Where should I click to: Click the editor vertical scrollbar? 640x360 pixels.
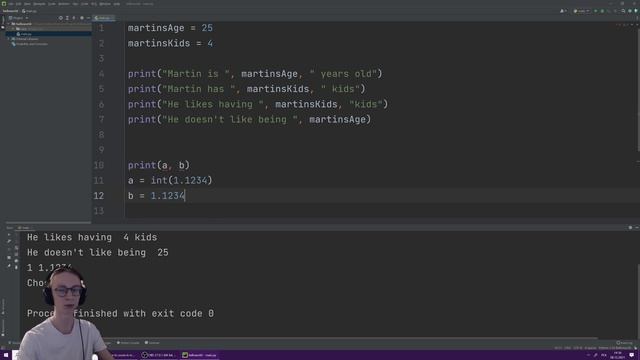pos(638,90)
